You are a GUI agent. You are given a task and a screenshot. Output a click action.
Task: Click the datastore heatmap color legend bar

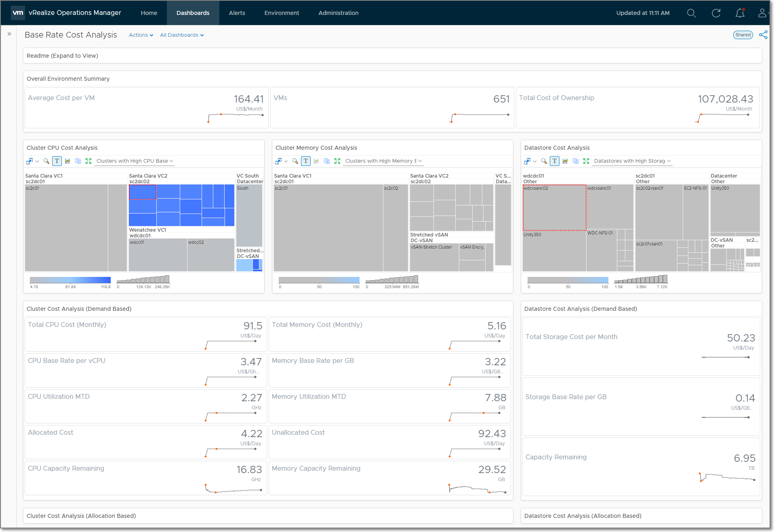(x=568, y=280)
